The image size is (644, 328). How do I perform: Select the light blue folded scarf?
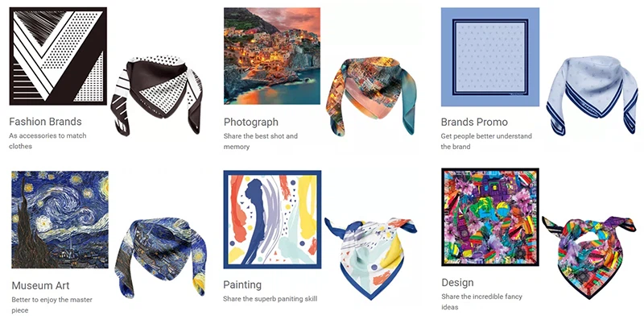click(x=592, y=95)
